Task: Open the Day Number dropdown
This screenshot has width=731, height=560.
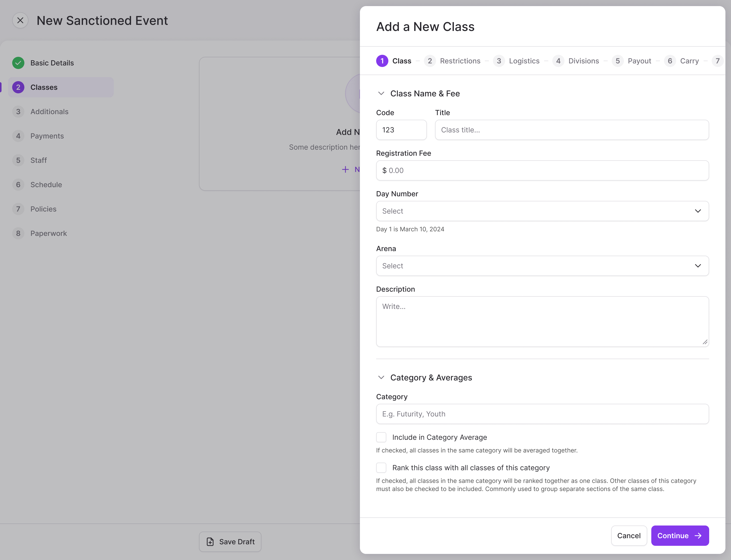Action: pyautogui.click(x=542, y=211)
